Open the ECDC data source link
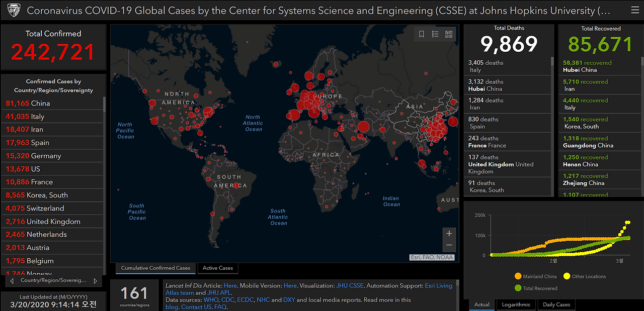The image size is (644, 311). tap(245, 300)
